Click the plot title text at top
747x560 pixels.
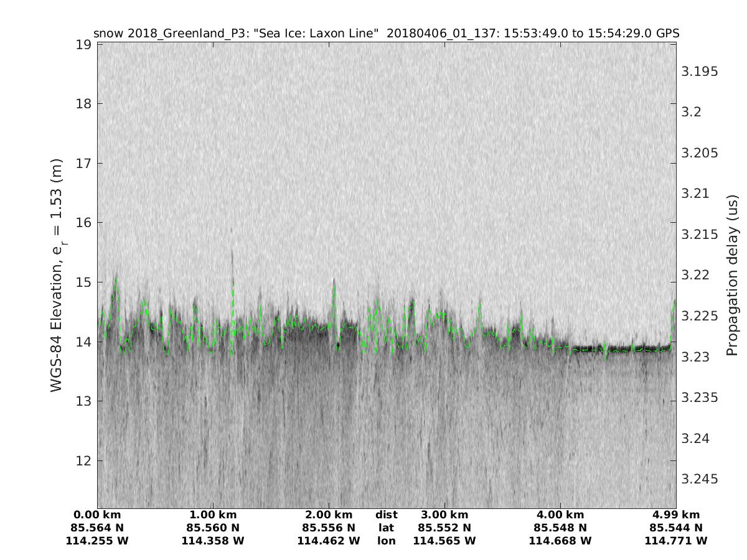click(x=386, y=33)
